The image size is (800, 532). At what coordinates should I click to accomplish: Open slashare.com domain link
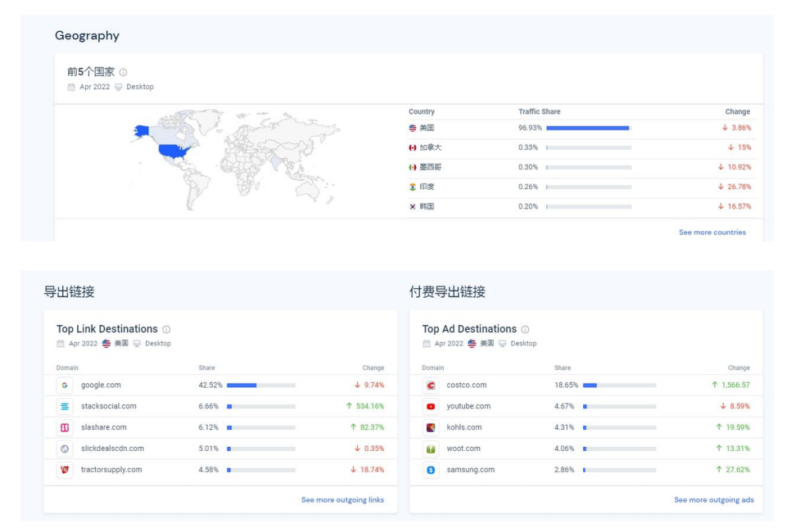coord(103,427)
